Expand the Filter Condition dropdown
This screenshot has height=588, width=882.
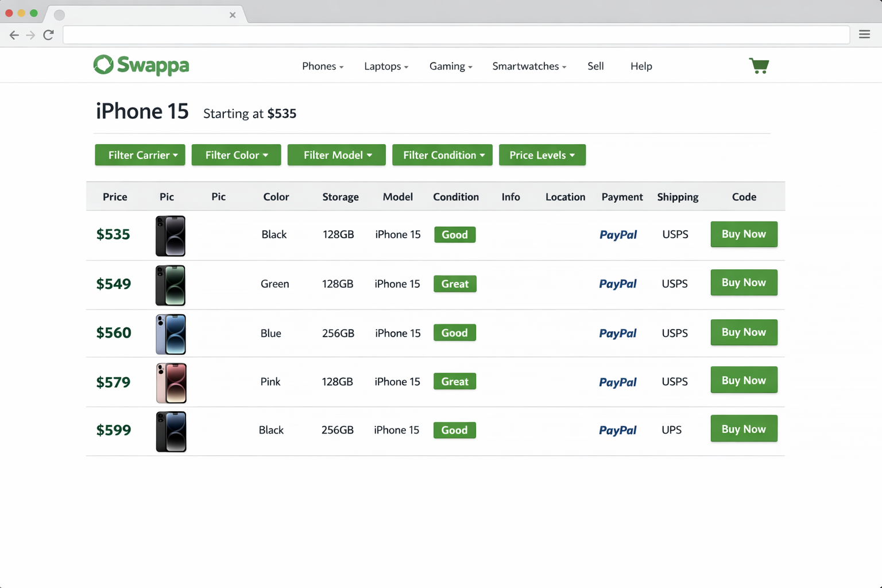pos(442,155)
